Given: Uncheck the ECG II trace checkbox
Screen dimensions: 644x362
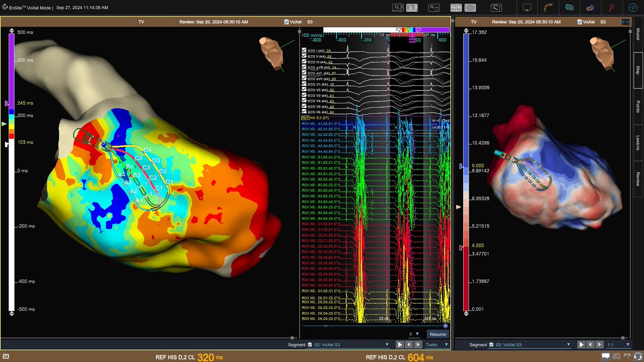Looking at the screenshot, I should coord(305,56).
